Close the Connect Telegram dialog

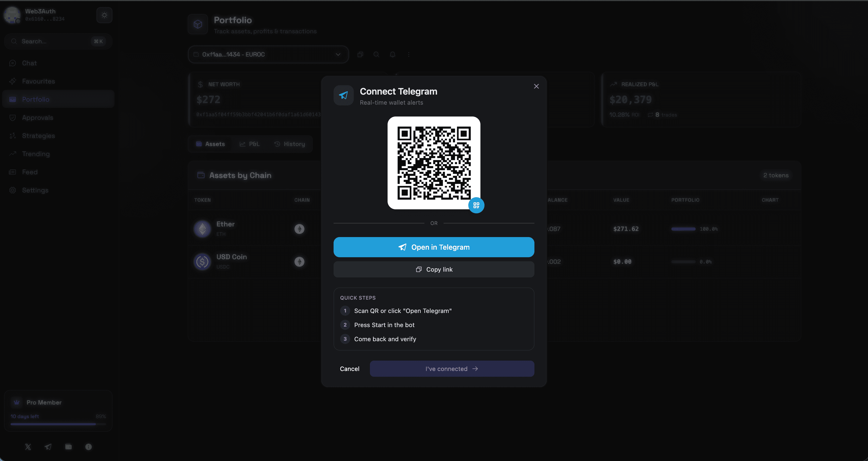536,86
